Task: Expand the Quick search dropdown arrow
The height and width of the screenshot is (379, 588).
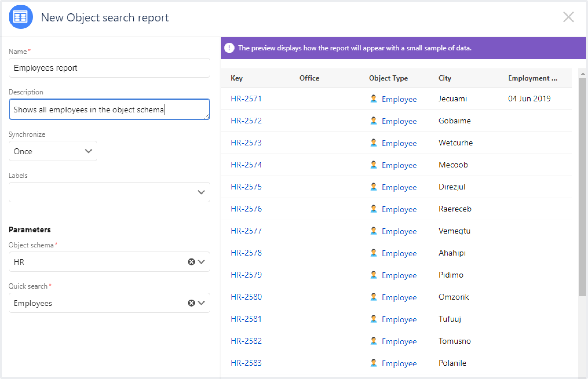Action: tap(201, 303)
